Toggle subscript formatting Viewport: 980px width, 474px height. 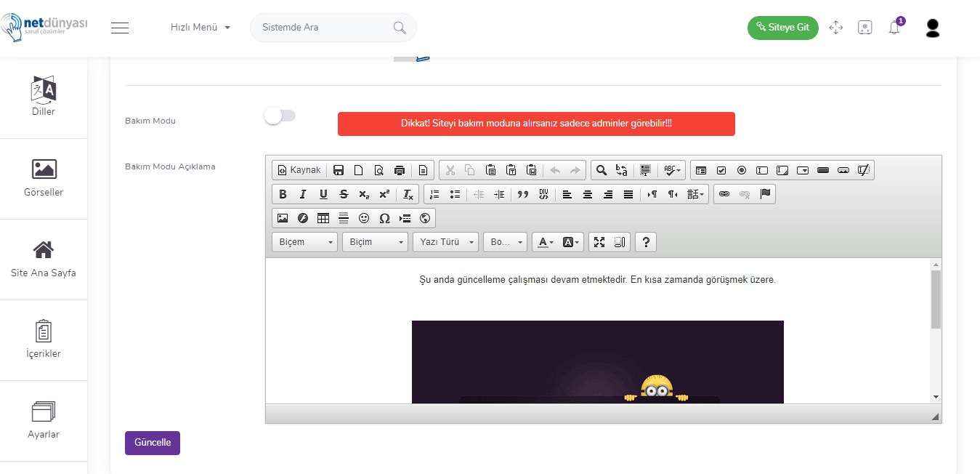tap(364, 194)
